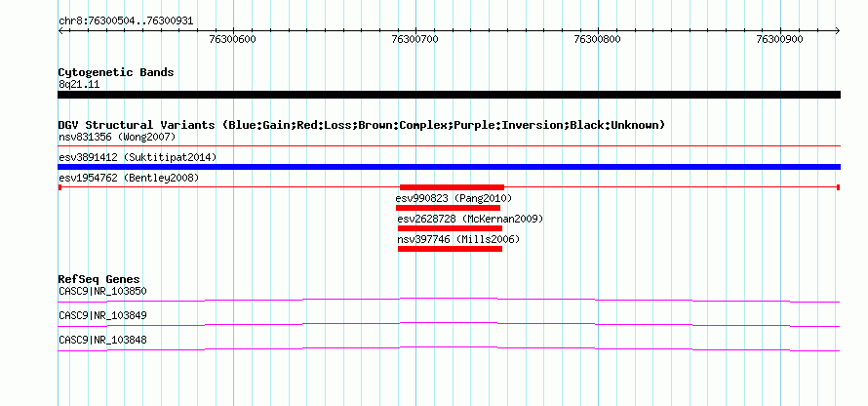Open the DGV Structural Variants track title
The width and height of the screenshot is (868, 406).
pyautogui.click(x=362, y=125)
